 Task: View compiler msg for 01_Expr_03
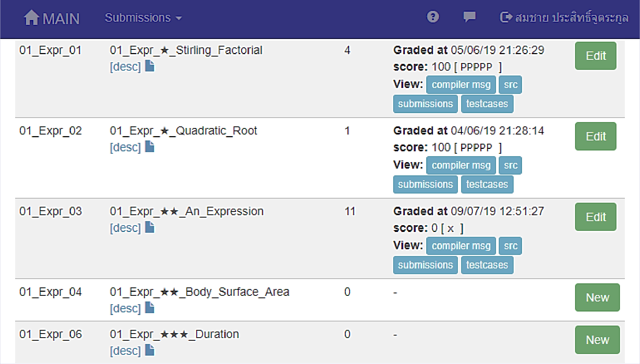(x=461, y=246)
